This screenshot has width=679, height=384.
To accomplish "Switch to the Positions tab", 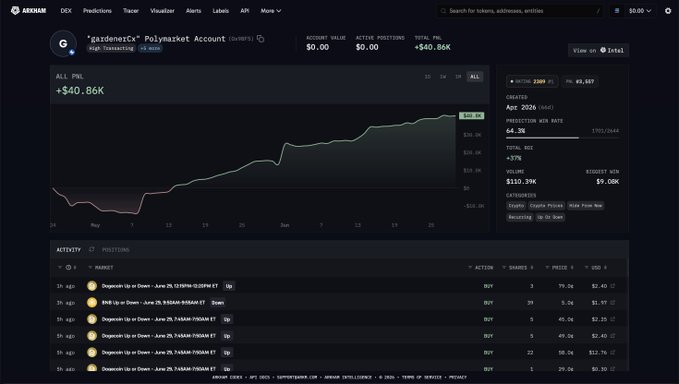I will pyautogui.click(x=116, y=250).
